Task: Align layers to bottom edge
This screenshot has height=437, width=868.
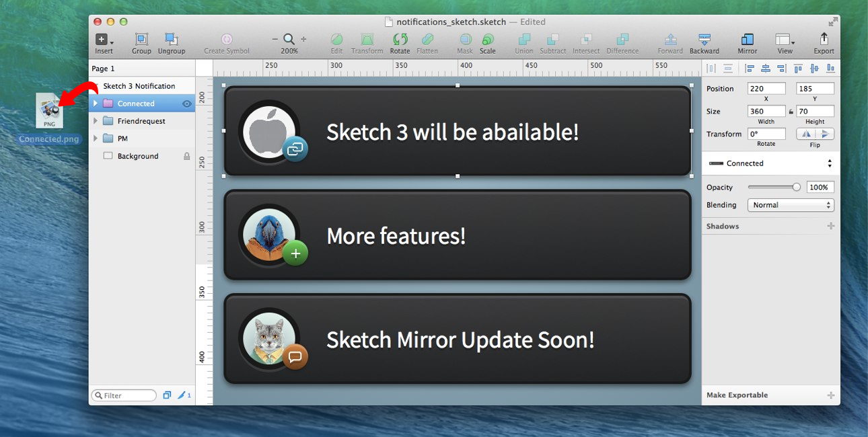Action: (x=830, y=68)
